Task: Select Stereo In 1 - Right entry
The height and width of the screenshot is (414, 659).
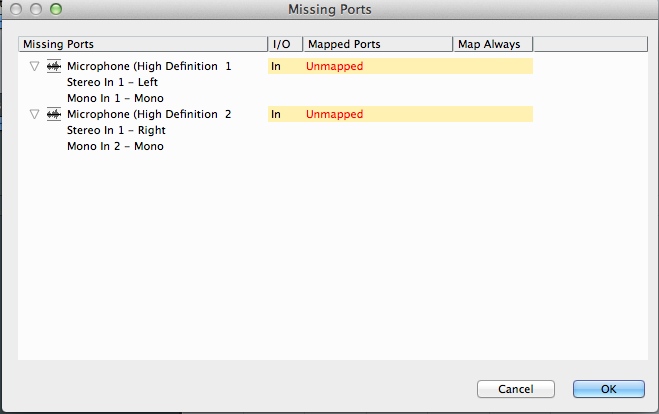Action: 116,130
